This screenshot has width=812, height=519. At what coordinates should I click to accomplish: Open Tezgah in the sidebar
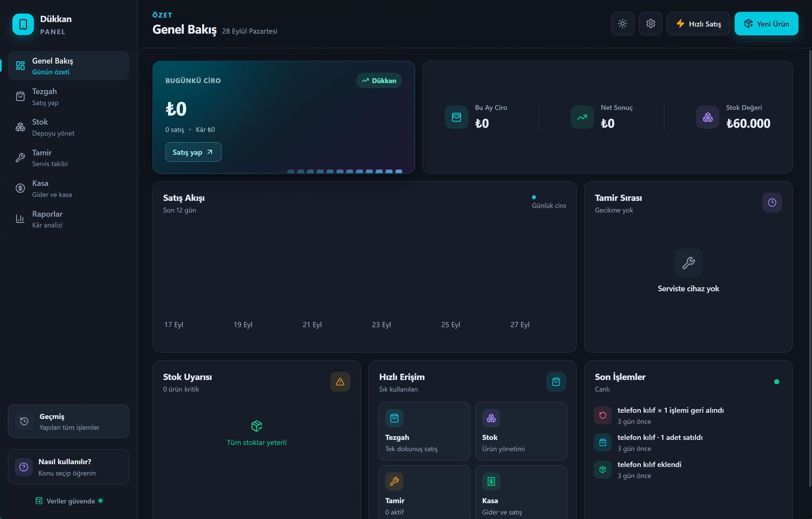coord(68,97)
